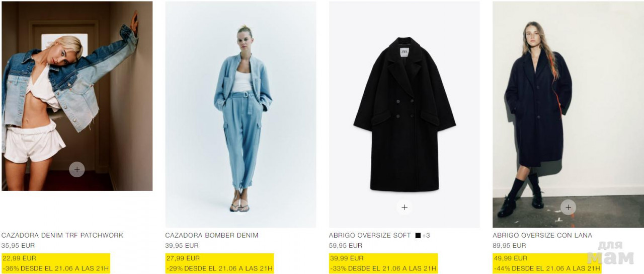Click plus icon on bomber denim outfit photo

pos(240,207)
